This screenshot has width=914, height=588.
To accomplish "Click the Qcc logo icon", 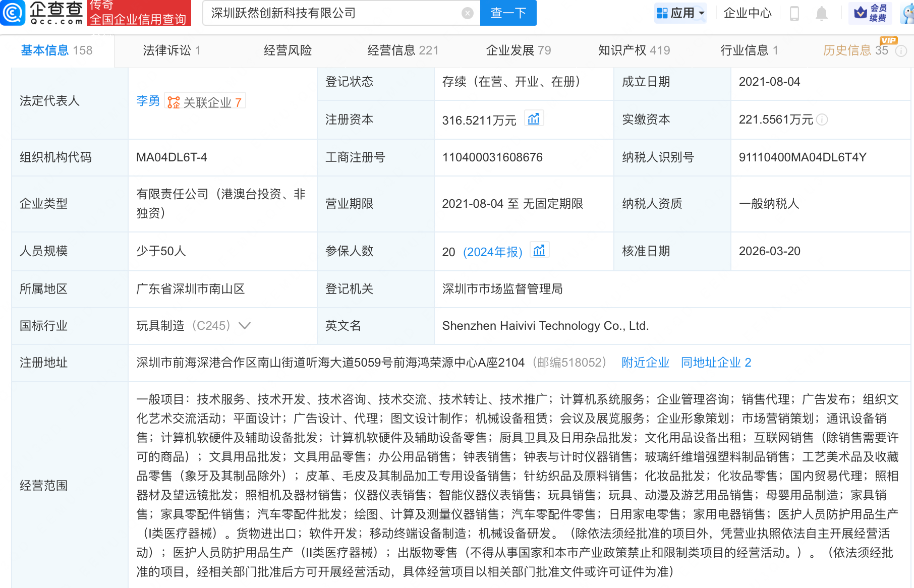I will pos(12,12).
